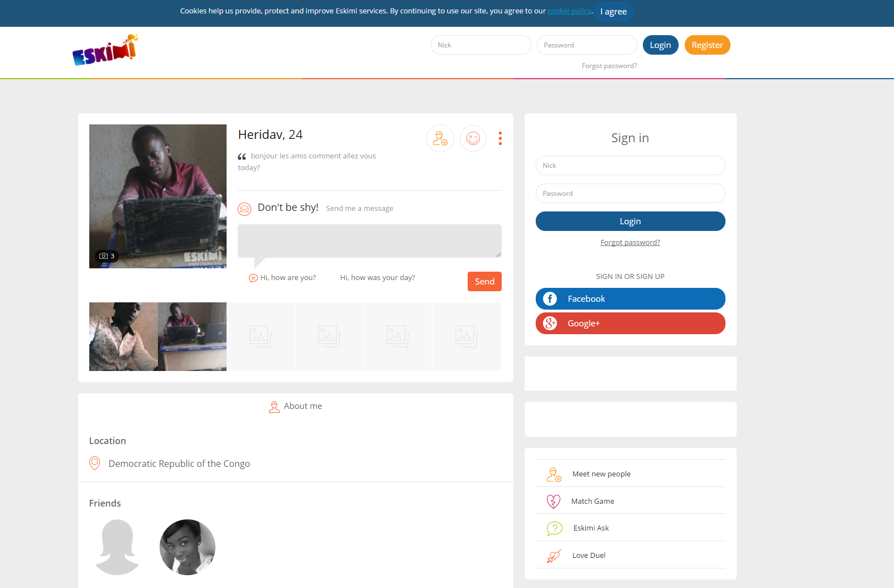This screenshot has height=588, width=894.
Task: Open the first gallery photo thumbnail
Action: pyautogui.click(x=123, y=337)
